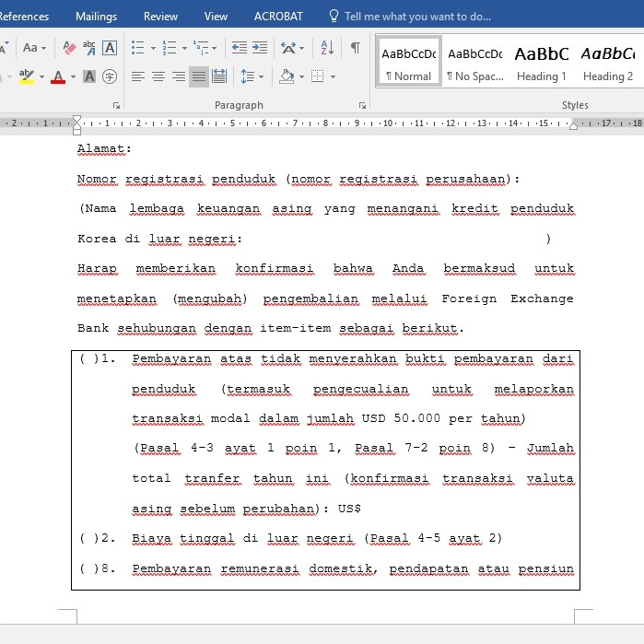Center the paragraph text
644x644 pixels.
[158, 76]
